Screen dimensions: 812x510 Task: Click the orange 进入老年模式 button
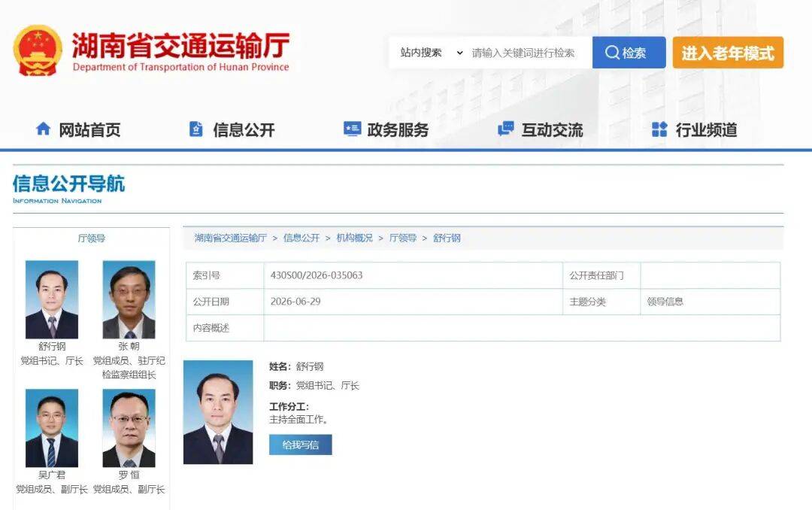[728, 53]
